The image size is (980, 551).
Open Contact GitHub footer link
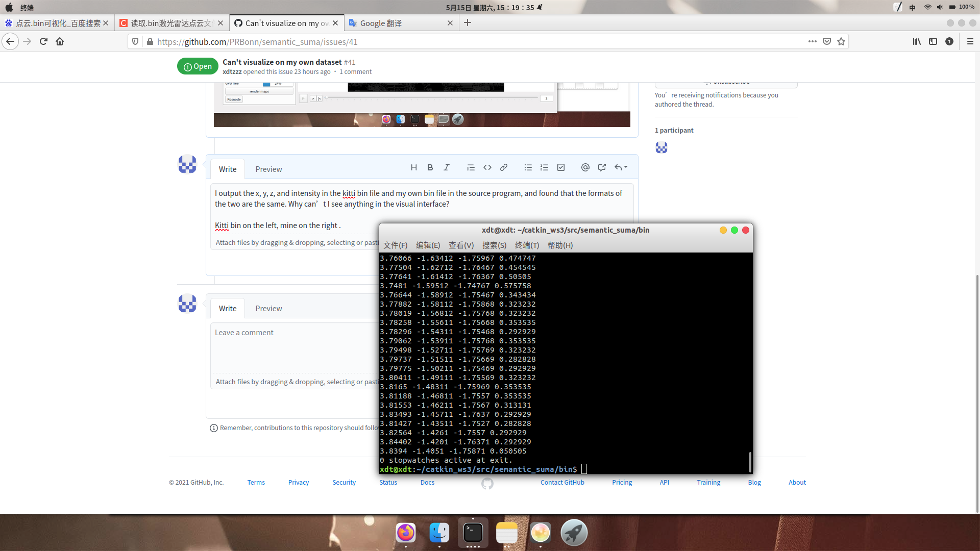(x=562, y=483)
